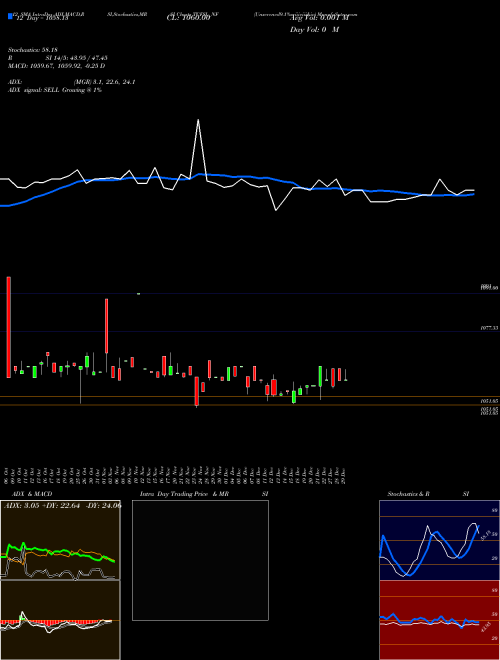The height and width of the screenshot is (660, 500).
Task: Click the blue stochastics chart panel
Action: [439, 540]
